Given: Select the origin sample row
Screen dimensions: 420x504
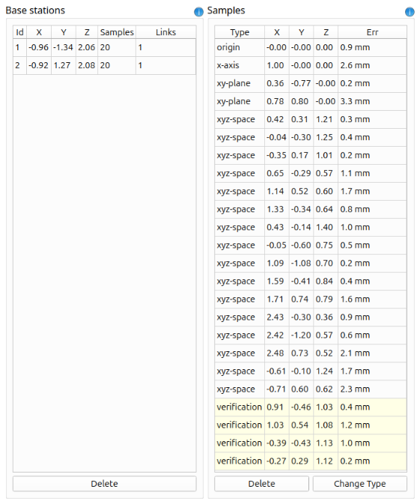Looking at the screenshot, I should coord(311,48).
